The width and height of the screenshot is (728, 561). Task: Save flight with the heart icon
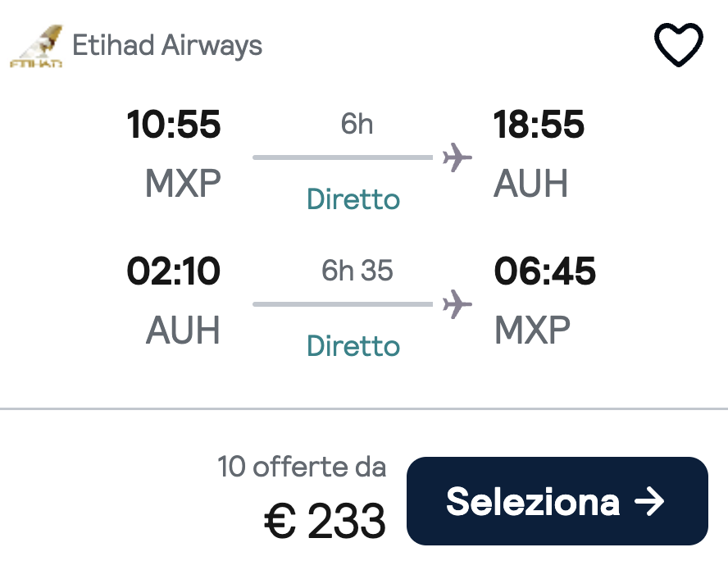tap(678, 44)
